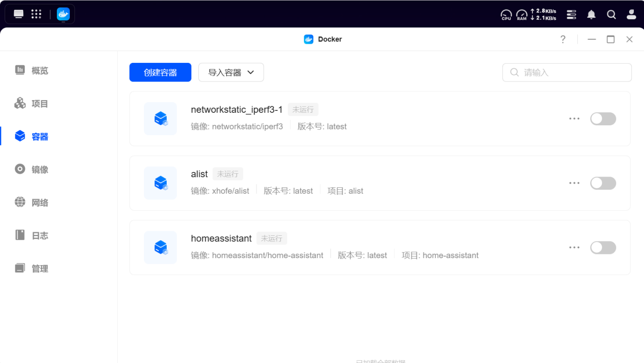Viewport: 644px width, 363px height.
Task: Click the networkstatic_iperf3-1 container icon
Action: tap(160, 118)
